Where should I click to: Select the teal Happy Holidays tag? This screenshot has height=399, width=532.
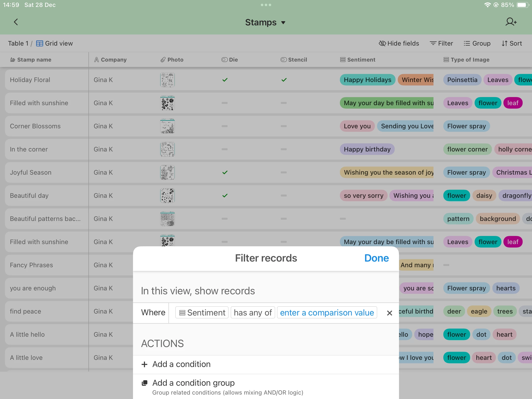367,80
